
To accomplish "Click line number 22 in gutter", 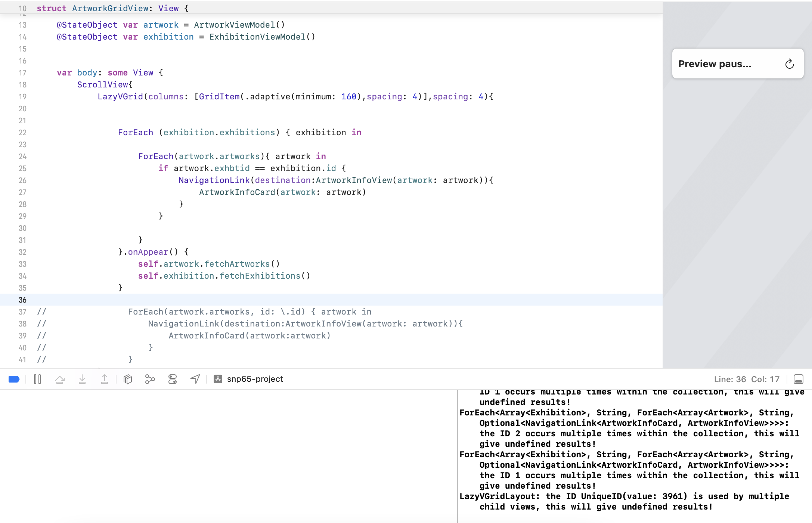I will pos(22,133).
